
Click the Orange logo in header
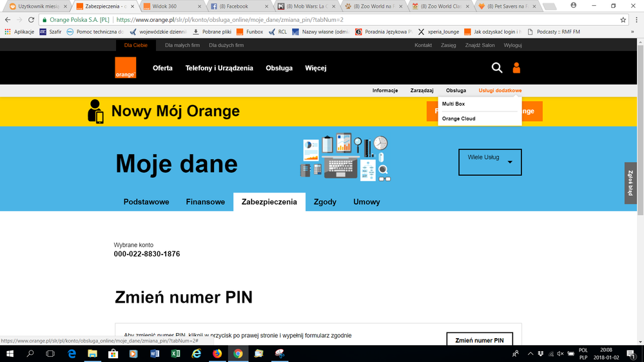(125, 68)
